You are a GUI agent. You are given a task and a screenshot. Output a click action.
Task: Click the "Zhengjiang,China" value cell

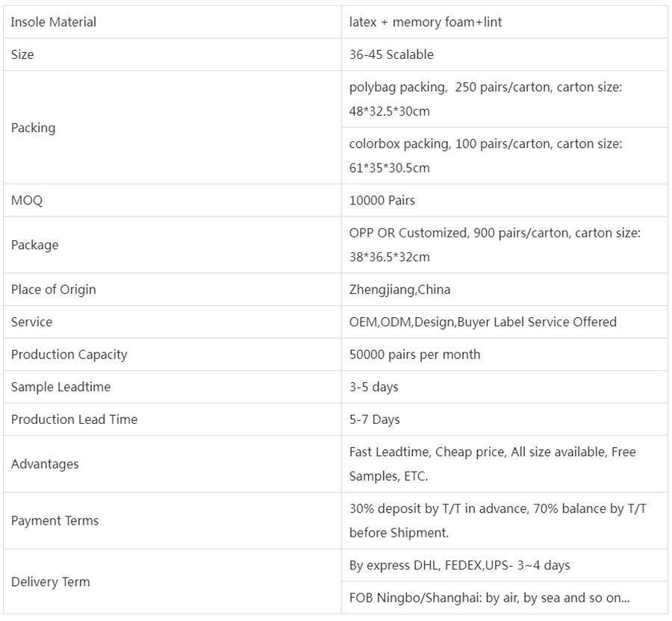(400, 290)
